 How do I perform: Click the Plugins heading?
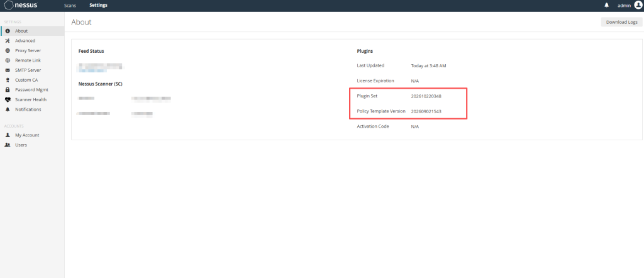[x=365, y=51]
